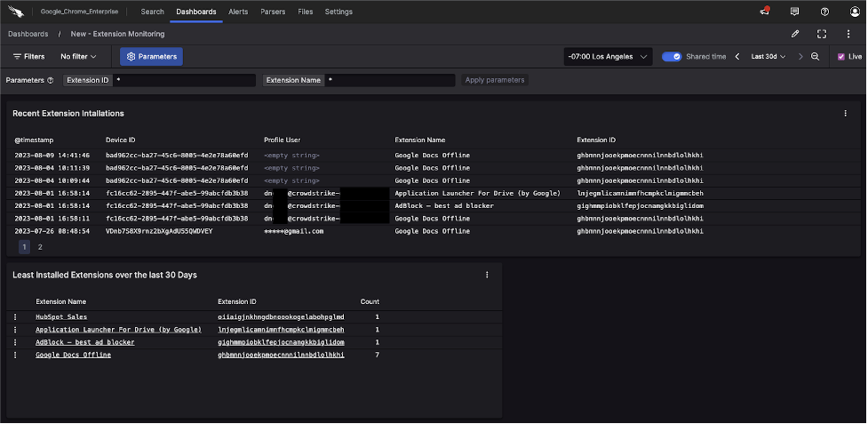Open AdBlock — best ad blocker link in lower table
The width and height of the screenshot is (868, 424).
[84, 342]
